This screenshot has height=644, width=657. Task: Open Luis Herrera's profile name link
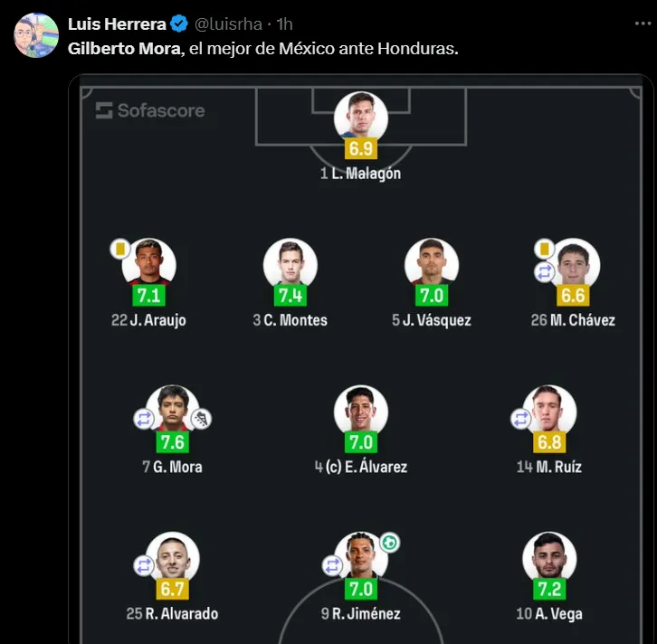[x=117, y=24]
